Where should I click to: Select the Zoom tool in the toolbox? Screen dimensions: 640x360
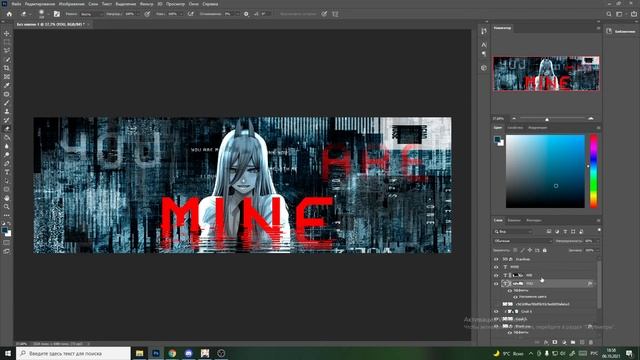click(7, 207)
